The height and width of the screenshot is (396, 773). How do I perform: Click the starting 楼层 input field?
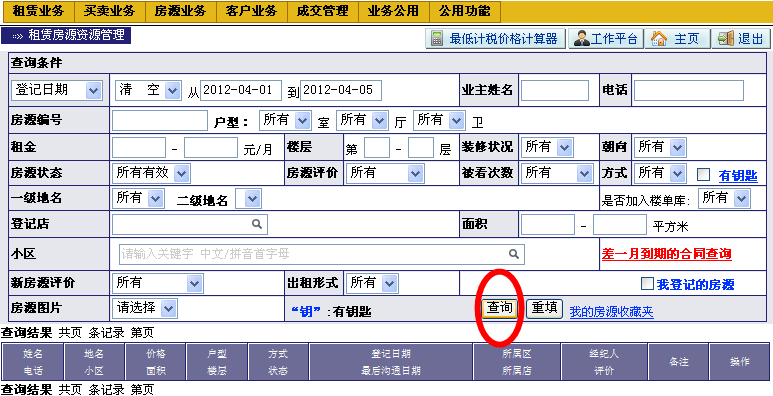pyautogui.click(x=377, y=147)
